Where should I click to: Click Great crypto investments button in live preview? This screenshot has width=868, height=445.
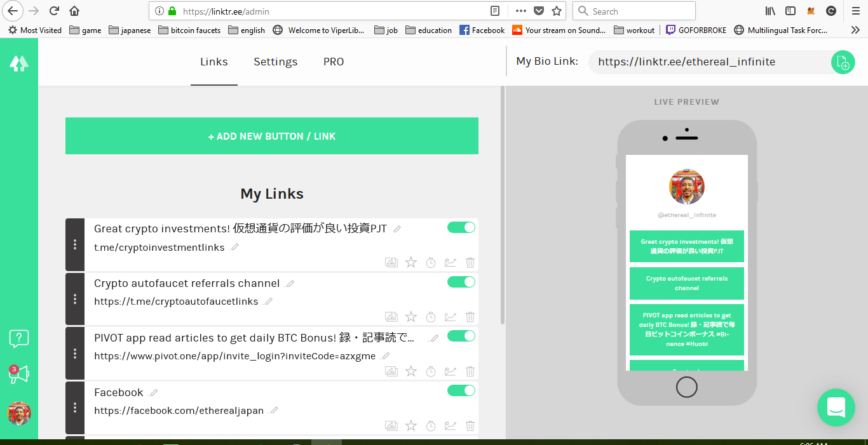pos(687,246)
